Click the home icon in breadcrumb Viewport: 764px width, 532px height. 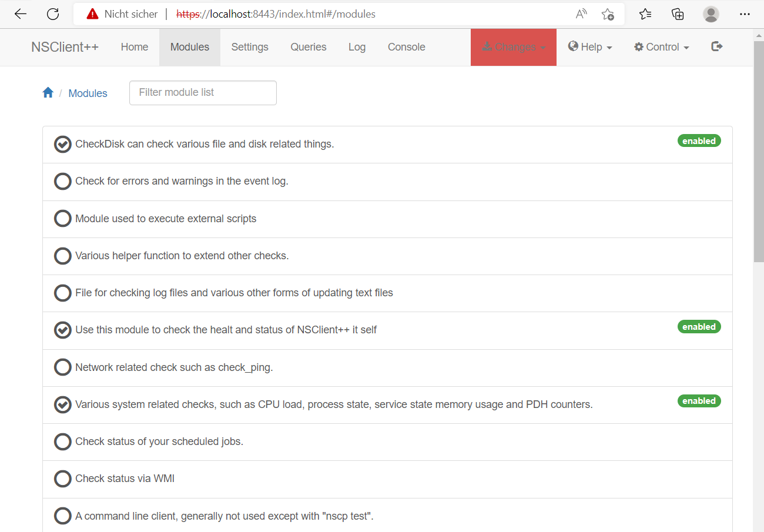pyautogui.click(x=48, y=93)
